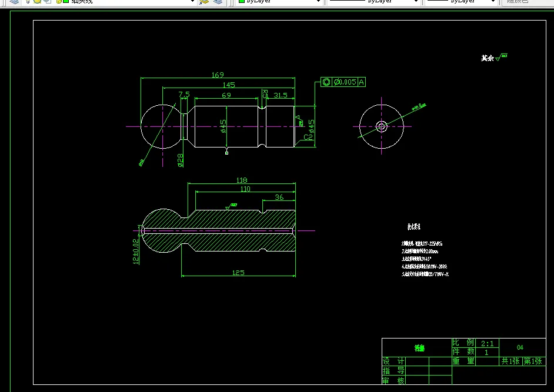Select the 重量 label in title block

click(463, 361)
